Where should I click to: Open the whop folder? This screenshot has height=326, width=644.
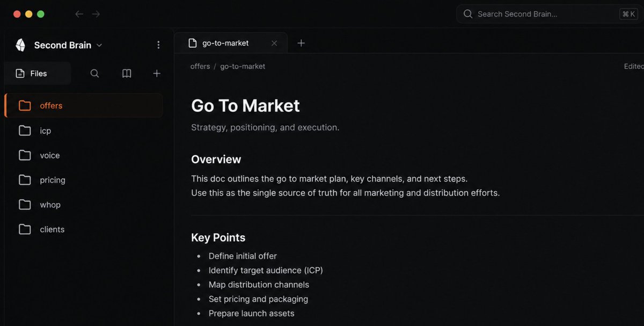(84, 205)
